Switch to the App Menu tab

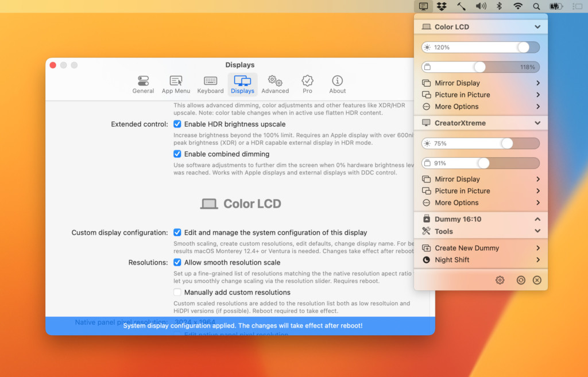pos(176,85)
